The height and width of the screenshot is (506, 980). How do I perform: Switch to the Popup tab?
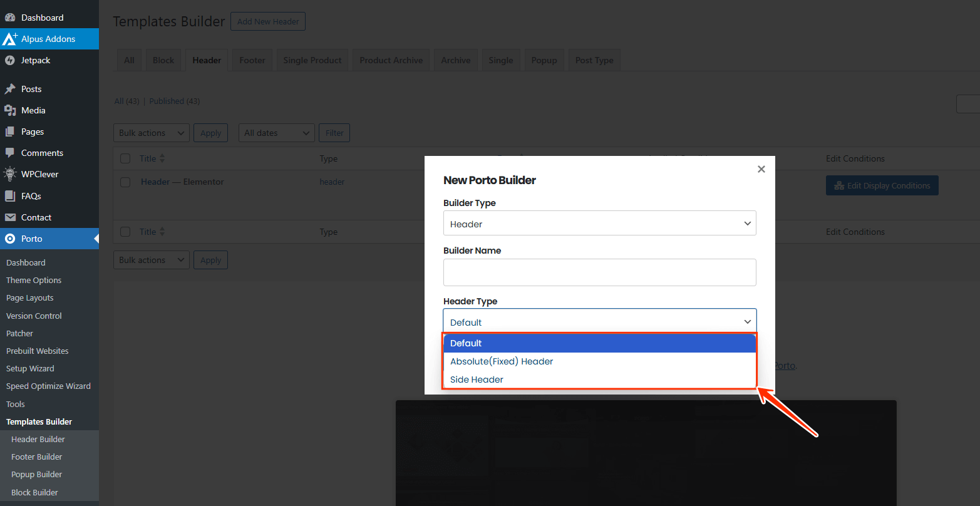coord(544,60)
